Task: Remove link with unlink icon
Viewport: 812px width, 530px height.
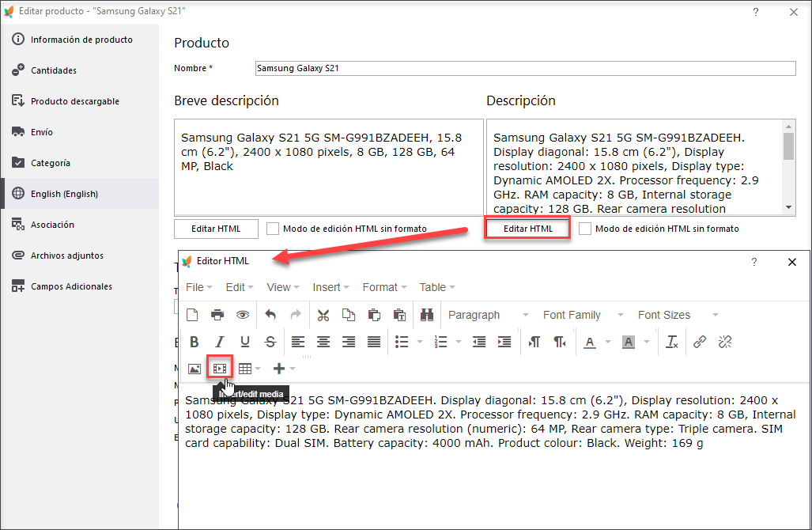Action: (x=725, y=342)
